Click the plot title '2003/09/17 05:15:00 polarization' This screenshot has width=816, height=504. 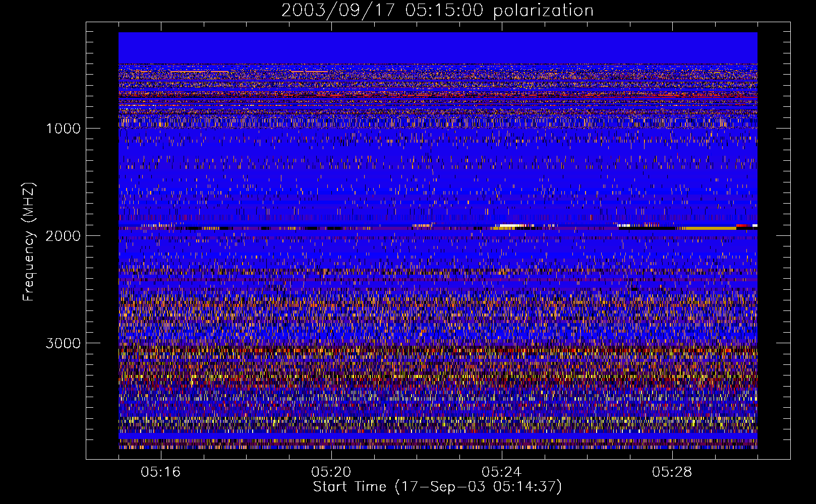[437, 10]
